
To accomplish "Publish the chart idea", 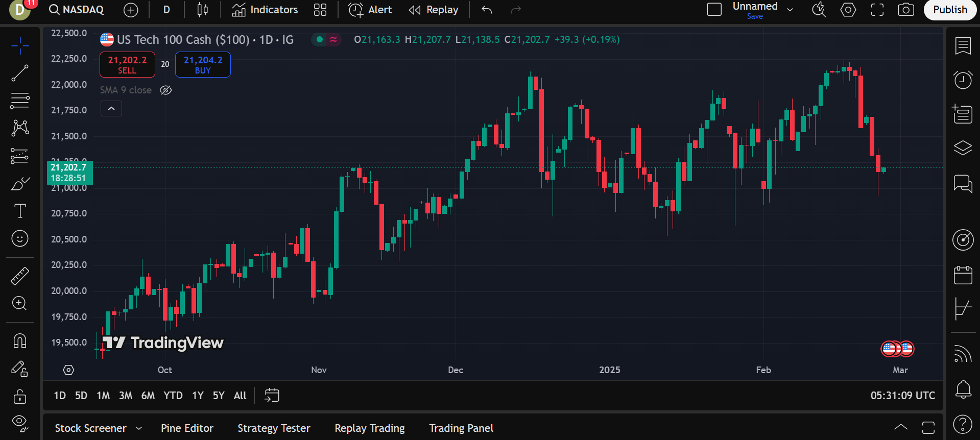I will tap(950, 10).
